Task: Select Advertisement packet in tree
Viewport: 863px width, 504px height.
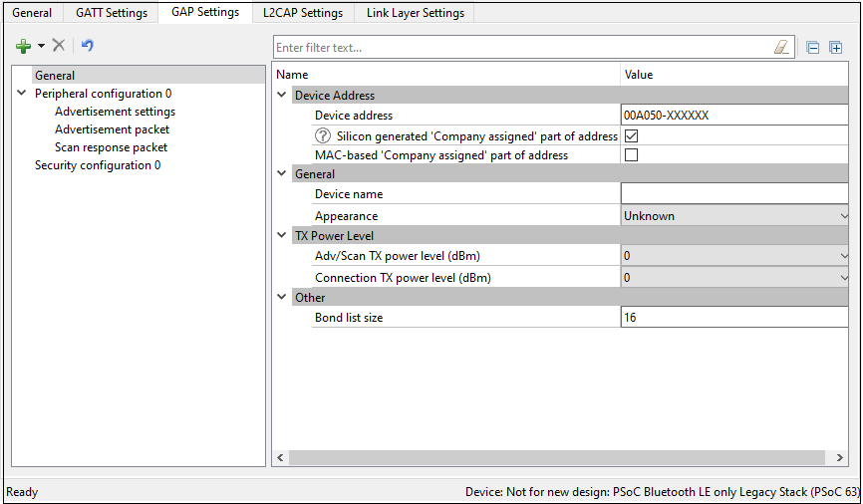Action: 112,129
